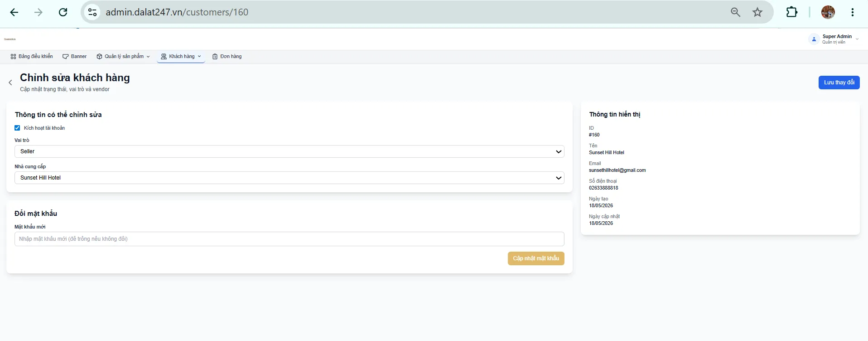Click the back arrow beside Chỉnh sửa khách hàng
Viewport: 868px width, 341px height.
(x=10, y=83)
